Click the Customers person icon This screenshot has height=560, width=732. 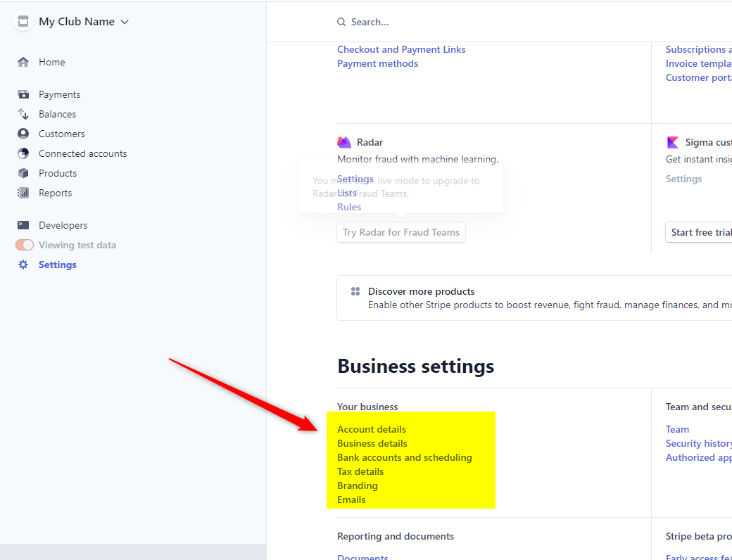tap(23, 134)
